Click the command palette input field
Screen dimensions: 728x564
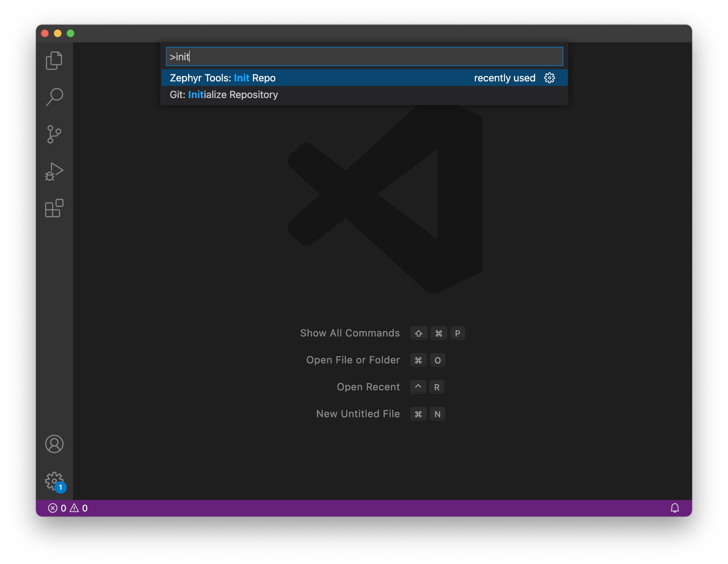point(364,57)
